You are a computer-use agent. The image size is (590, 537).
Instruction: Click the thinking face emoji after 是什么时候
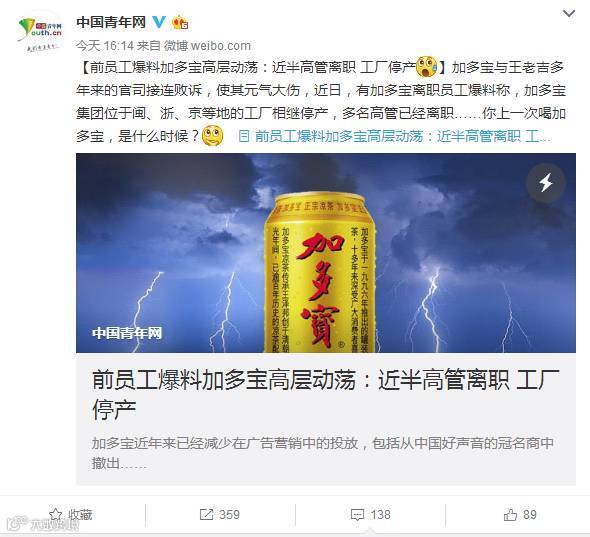pyautogui.click(x=213, y=136)
